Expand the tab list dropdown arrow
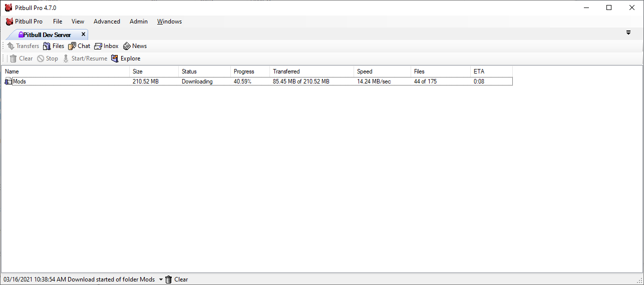 point(628,32)
